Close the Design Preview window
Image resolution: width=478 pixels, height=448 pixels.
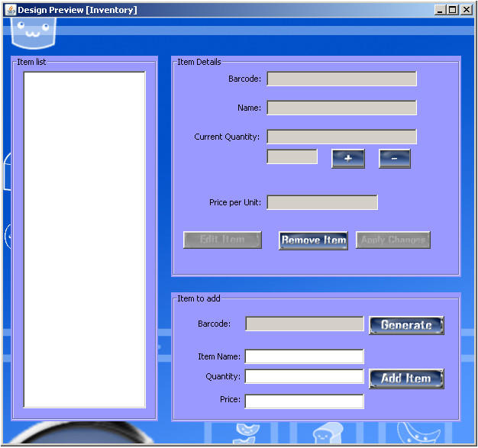pos(467,10)
